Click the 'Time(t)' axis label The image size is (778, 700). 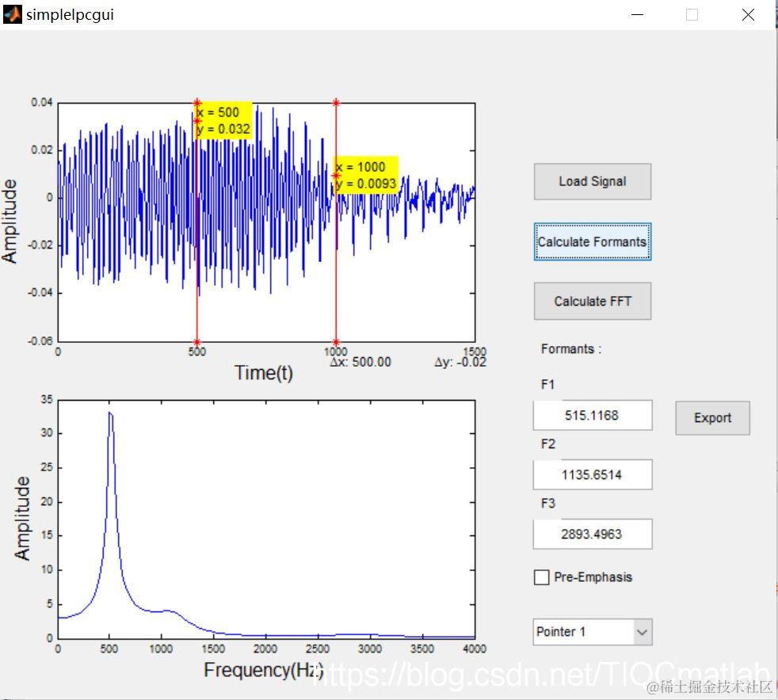264,373
